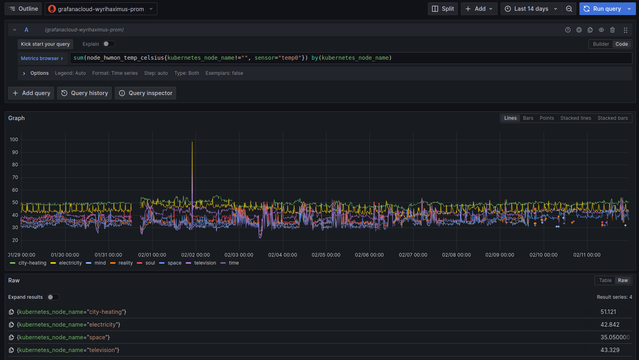The width and height of the screenshot is (639, 360).
Task: Click the Type: Both option summary
Action: click(187, 73)
